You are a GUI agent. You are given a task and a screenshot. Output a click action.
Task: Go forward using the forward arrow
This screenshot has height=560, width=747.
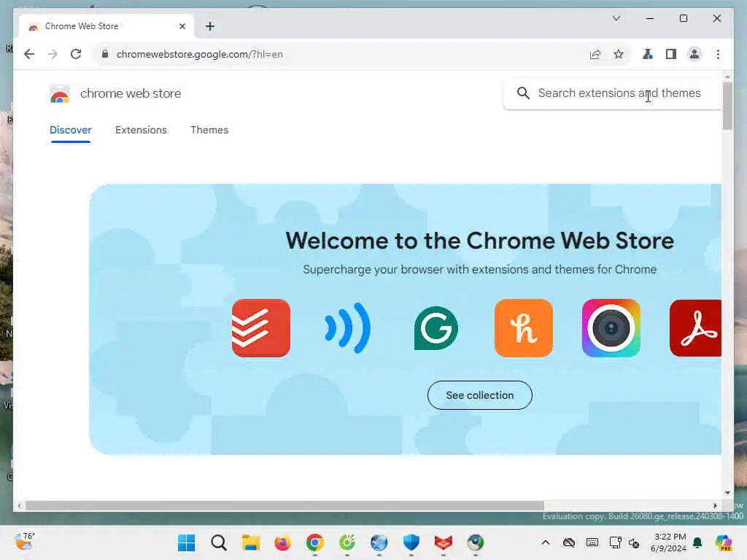click(x=53, y=54)
